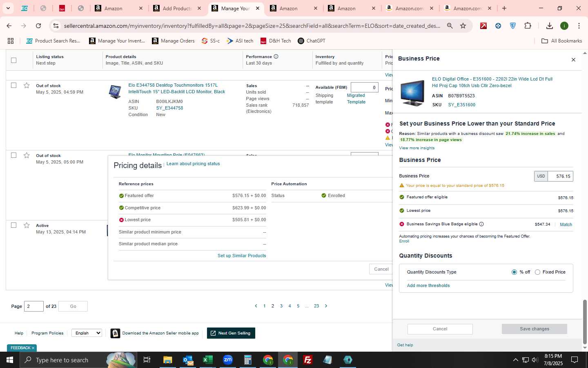Click Match for blue badge price
The image size is (588, 368).
tap(566, 224)
